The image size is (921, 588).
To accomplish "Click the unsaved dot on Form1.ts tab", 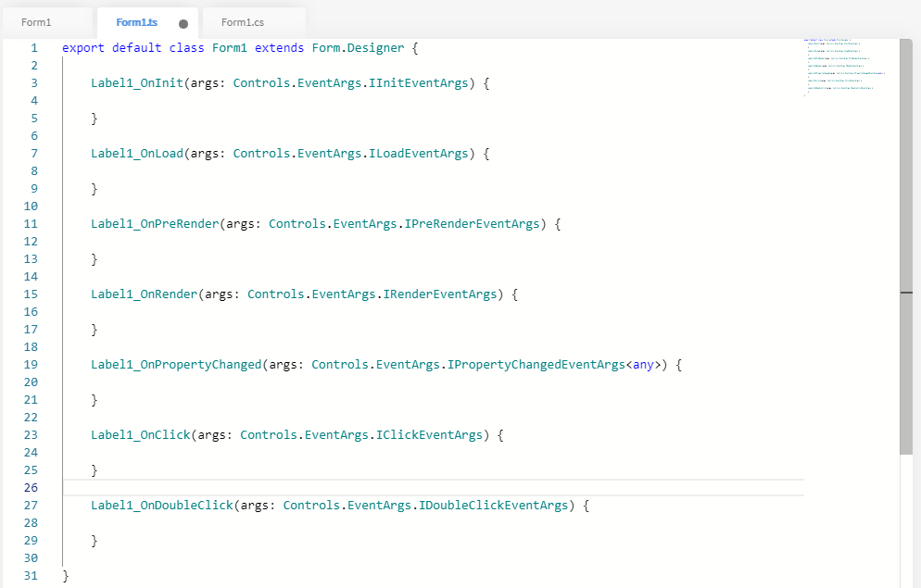I will click(x=183, y=23).
